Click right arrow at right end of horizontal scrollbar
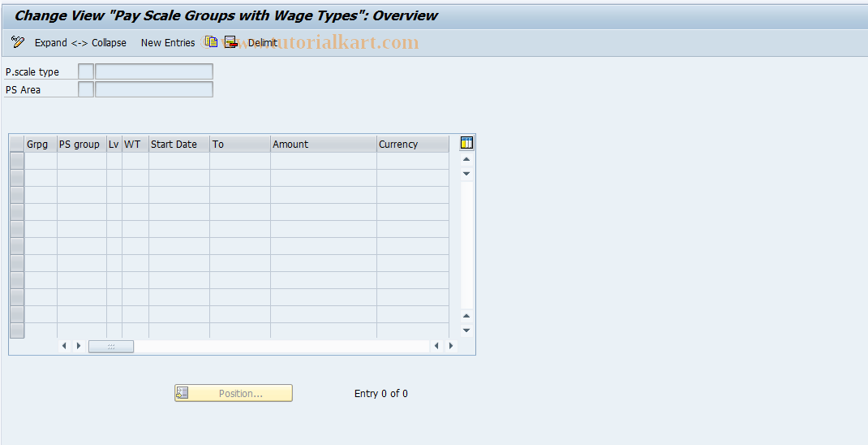This screenshot has width=868, height=445. coord(451,346)
